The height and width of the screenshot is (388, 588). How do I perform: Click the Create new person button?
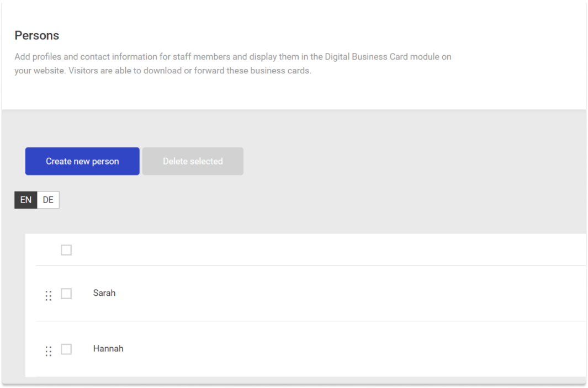pos(82,161)
